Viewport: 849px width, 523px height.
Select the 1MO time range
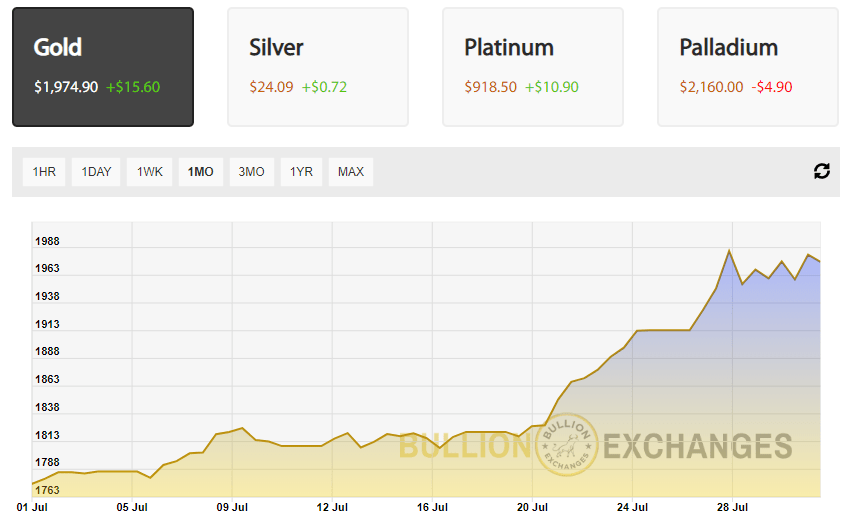point(201,172)
